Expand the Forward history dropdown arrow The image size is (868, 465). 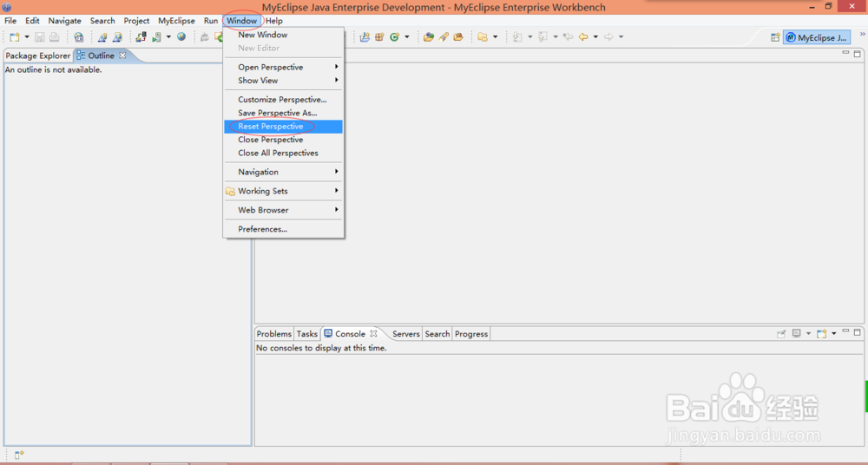[621, 37]
